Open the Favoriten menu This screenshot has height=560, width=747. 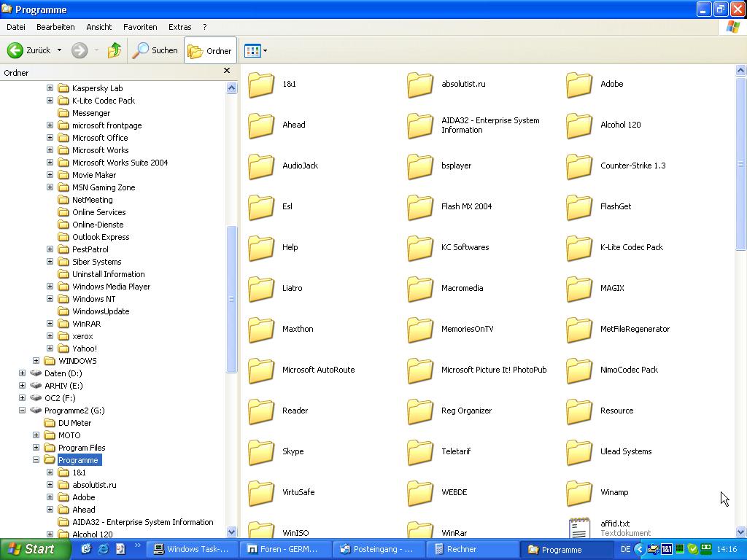coord(140,27)
